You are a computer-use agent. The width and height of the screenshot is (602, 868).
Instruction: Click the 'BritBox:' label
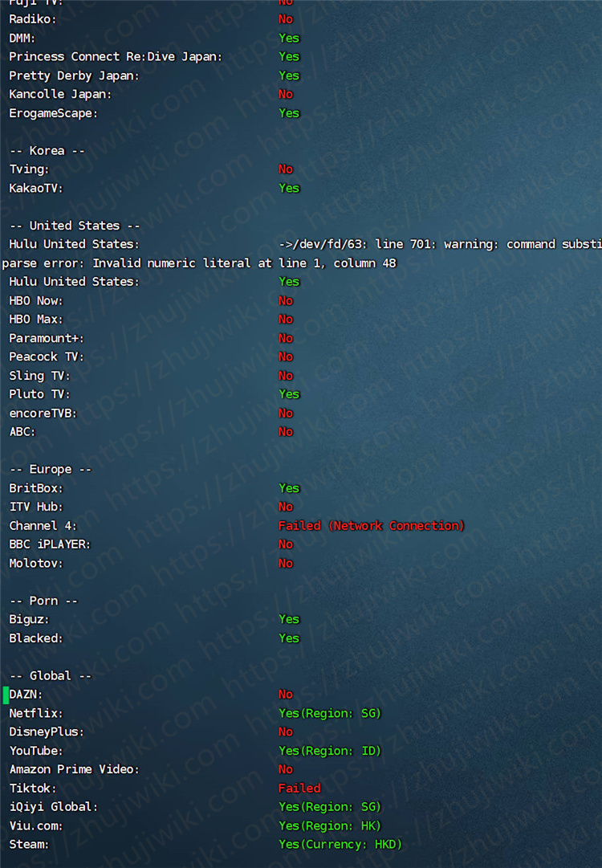(x=36, y=489)
